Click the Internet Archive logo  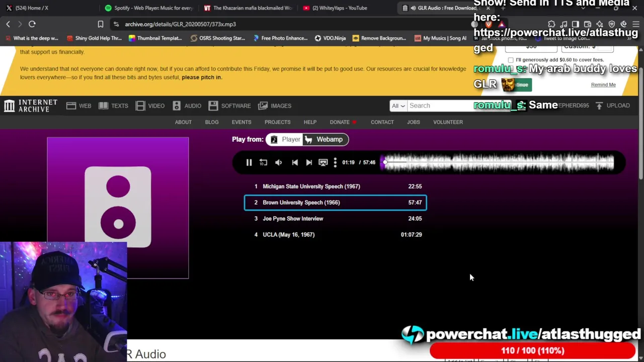(x=31, y=106)
